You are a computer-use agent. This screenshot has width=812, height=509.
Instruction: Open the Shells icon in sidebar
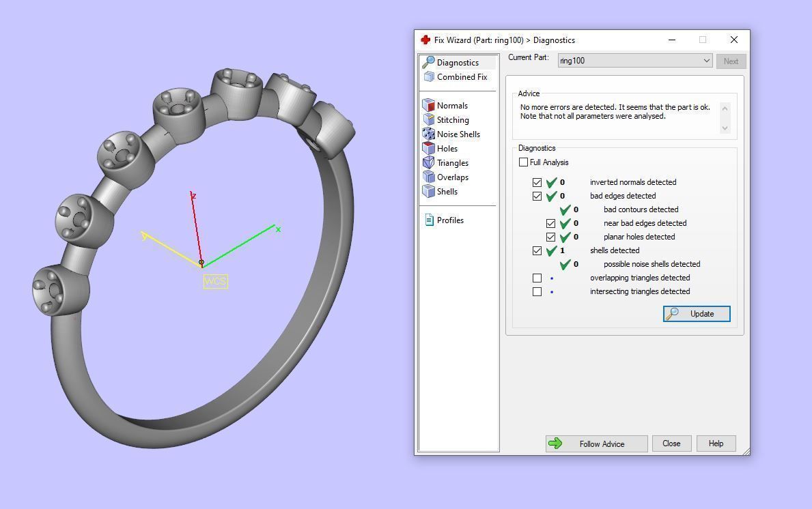coord(429,192)
